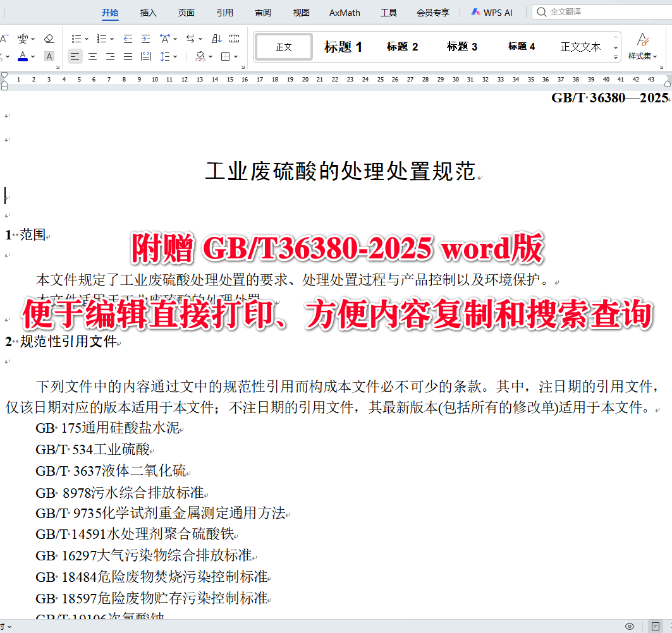Screen dimensions: 672x633
Task: Launch WPS AI from the ribbon
Action: [x=491, y=12]
